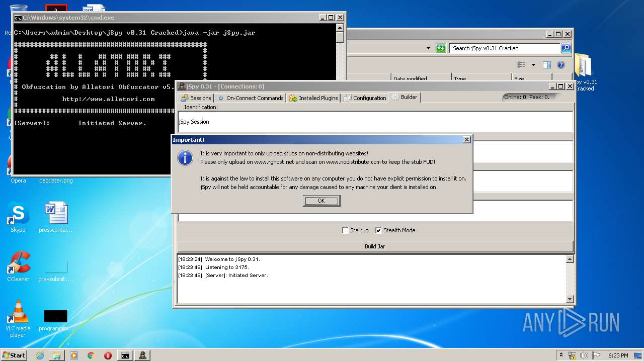Click the 6:23 PM taskbar clock
This screenshot has height=362, width=644.
618,355
